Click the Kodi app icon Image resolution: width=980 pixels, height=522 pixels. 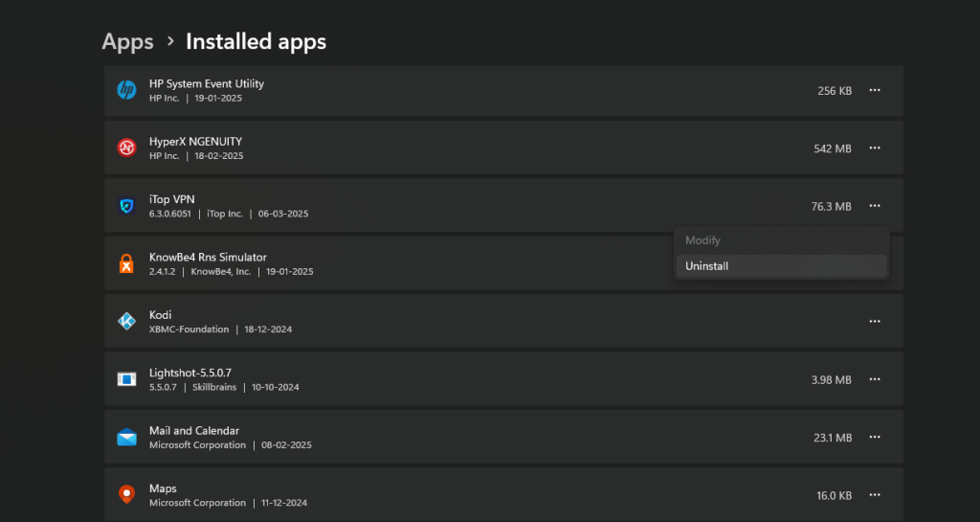(126, 322)
